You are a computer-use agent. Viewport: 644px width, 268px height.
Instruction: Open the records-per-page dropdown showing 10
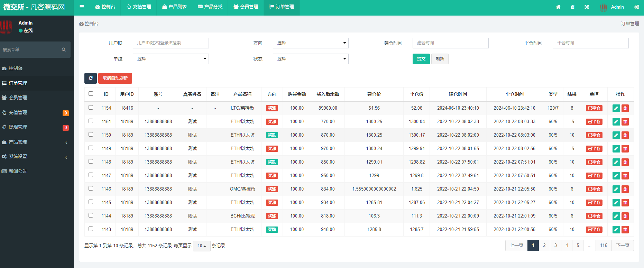(x=202, y=246)
